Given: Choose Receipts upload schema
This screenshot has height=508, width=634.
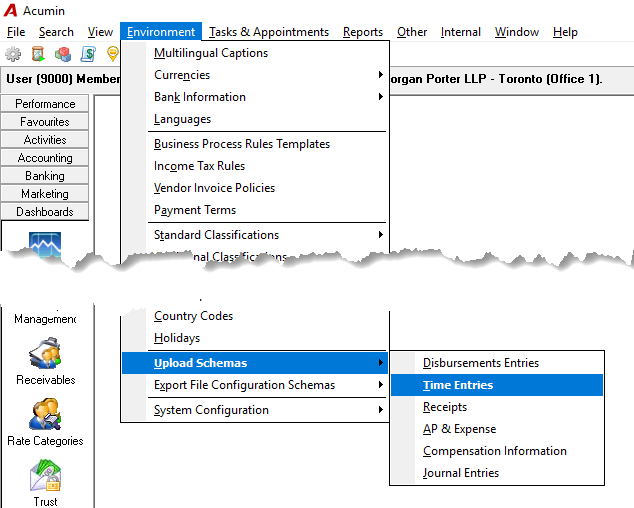Looking at the screenshot, I should point(497,407).
